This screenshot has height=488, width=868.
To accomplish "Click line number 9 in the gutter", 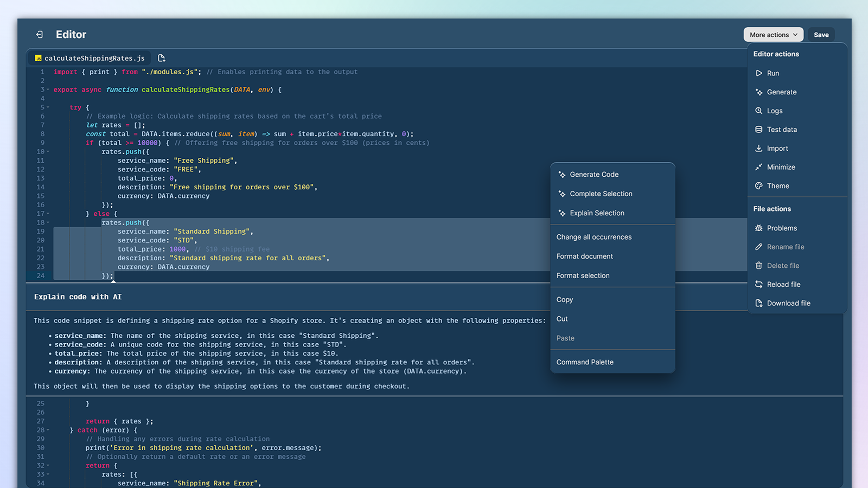I will coord(42,143).
